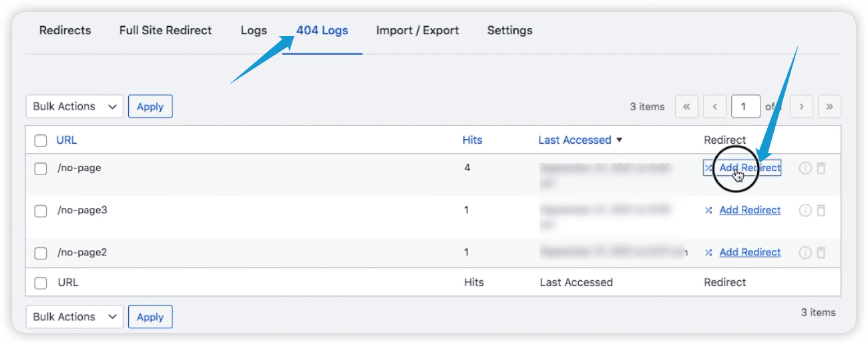
Task: Sort by Last Accessed column header
Action: 580,140
